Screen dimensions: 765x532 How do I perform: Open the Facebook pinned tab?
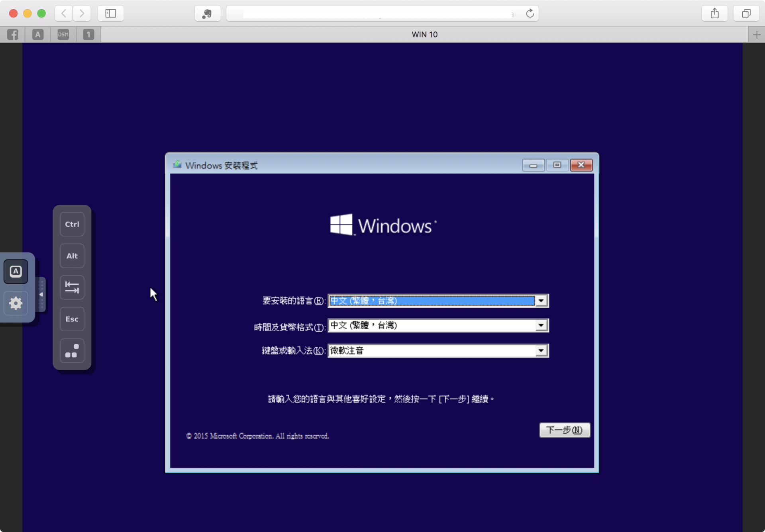click(x=13, y=35)
